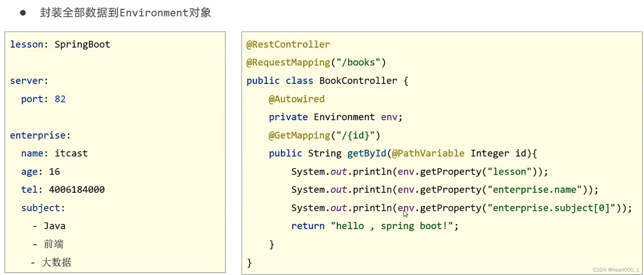Image resolution: width=644 pixels, height=275 pixels.
Task: Click the println line with getProperty("lesson")
Action: [x=420, y=172]
